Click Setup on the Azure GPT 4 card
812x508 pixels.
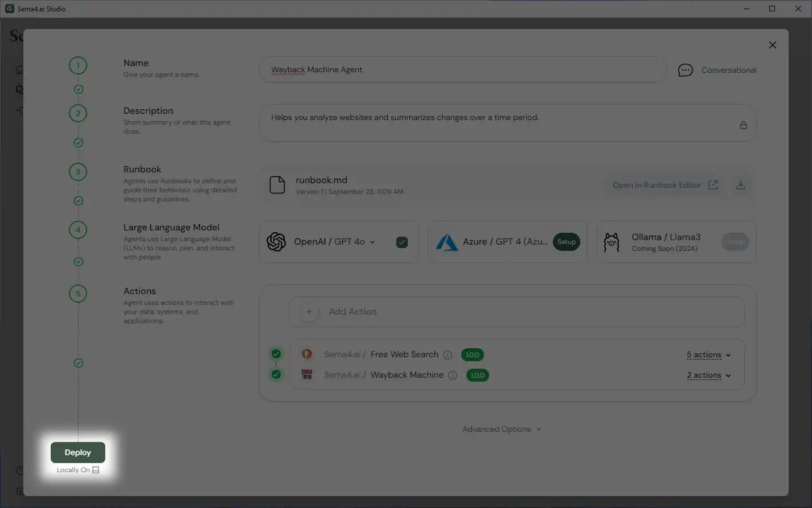pyautogui.click(x=566, y=241)
